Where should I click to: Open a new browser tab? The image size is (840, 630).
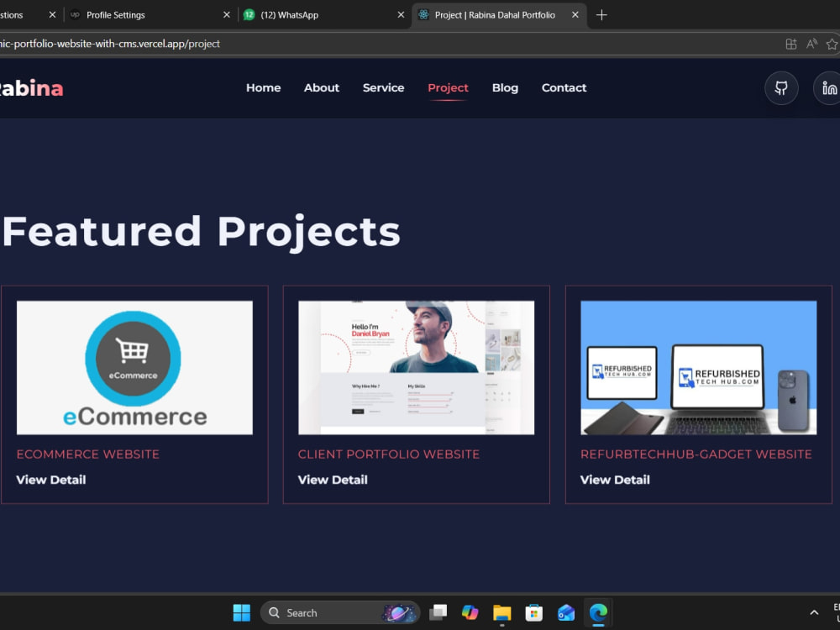pyautogui.click(x=601, y=15)
